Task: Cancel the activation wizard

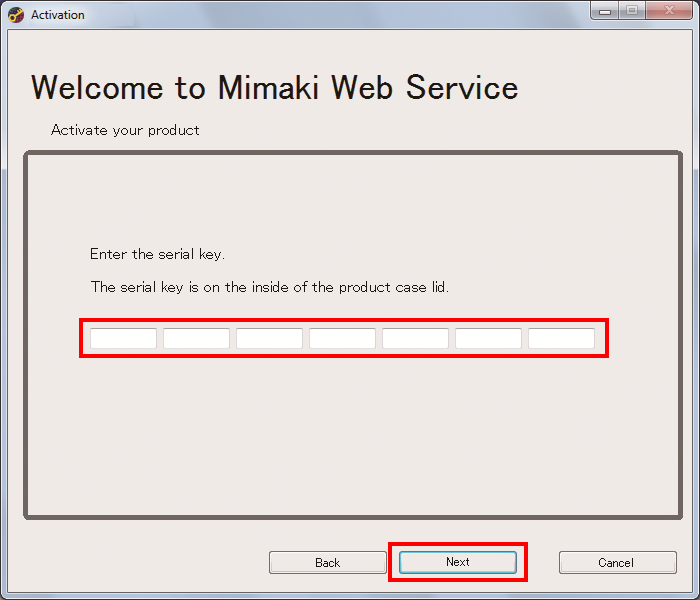Action: tap(615, 563)
